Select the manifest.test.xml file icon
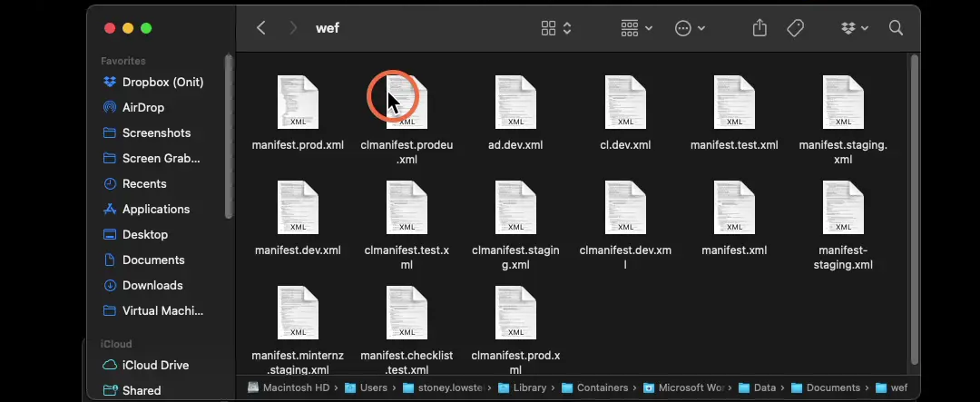The image size is (980, 402). tap(734, 102)
